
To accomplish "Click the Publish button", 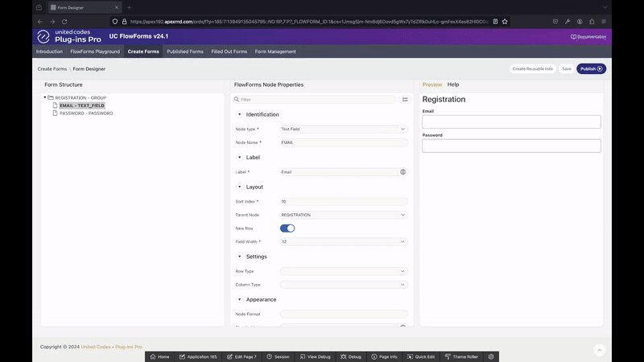I will (x=591, y=69).
